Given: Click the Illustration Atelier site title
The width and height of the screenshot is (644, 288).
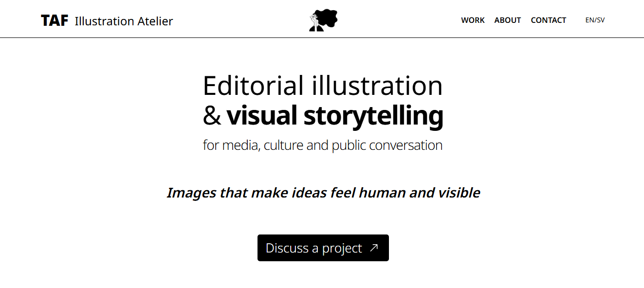Looking at the screenshot, I should (x=124, y=21).
